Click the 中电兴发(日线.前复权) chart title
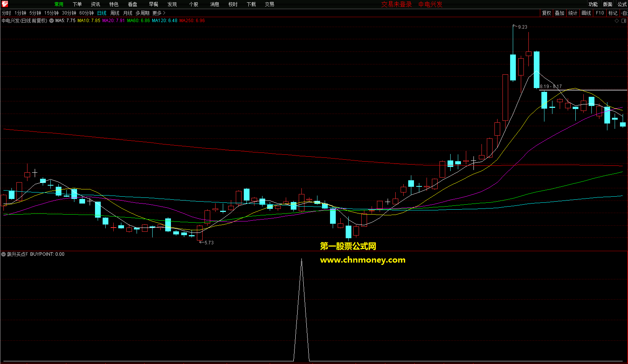Viewport: 628px width, 364px height. pos(24,21)
